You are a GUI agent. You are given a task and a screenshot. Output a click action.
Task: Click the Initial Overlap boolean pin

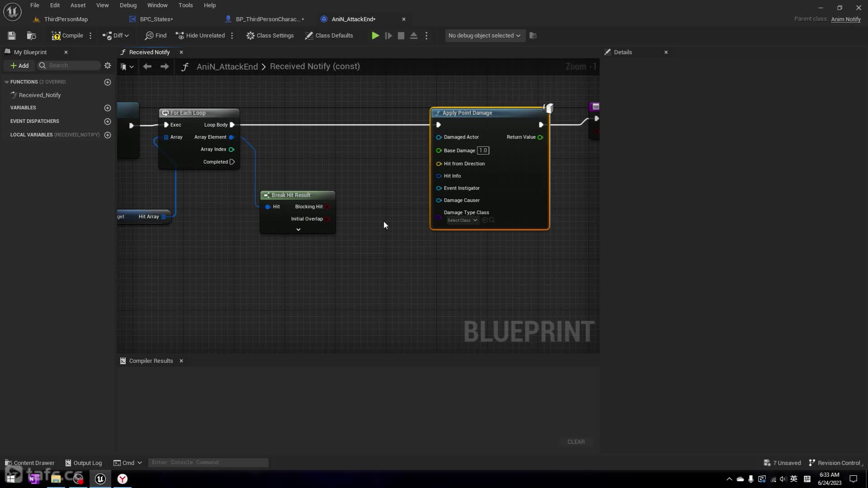coord(327,219)
